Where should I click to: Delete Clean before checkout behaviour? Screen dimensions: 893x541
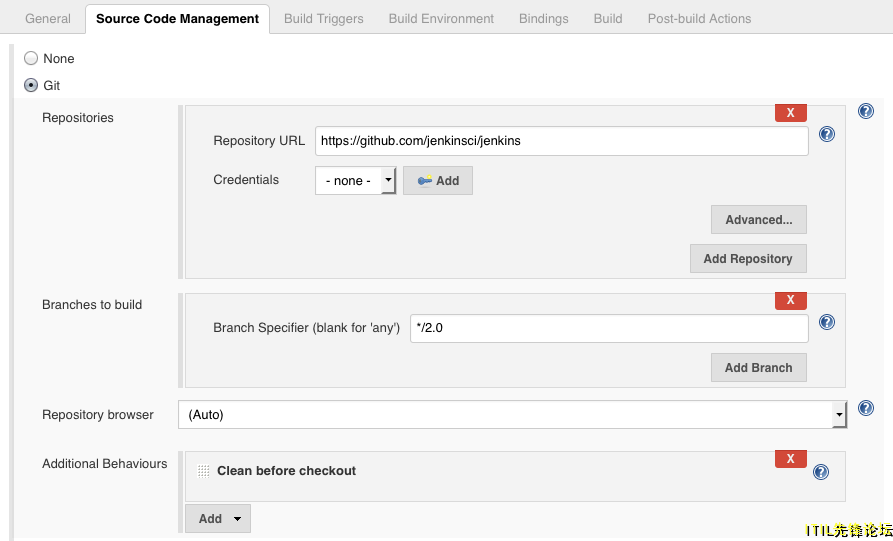pos(790,458)
